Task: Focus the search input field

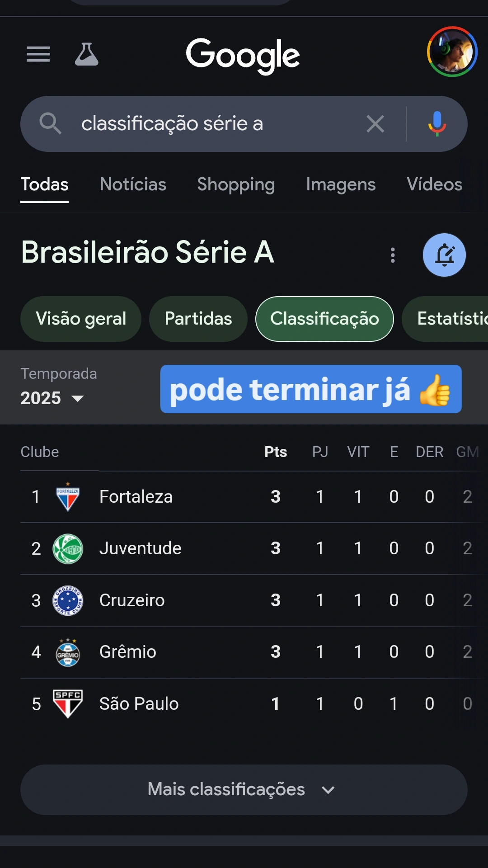Action: coord(217,124)
